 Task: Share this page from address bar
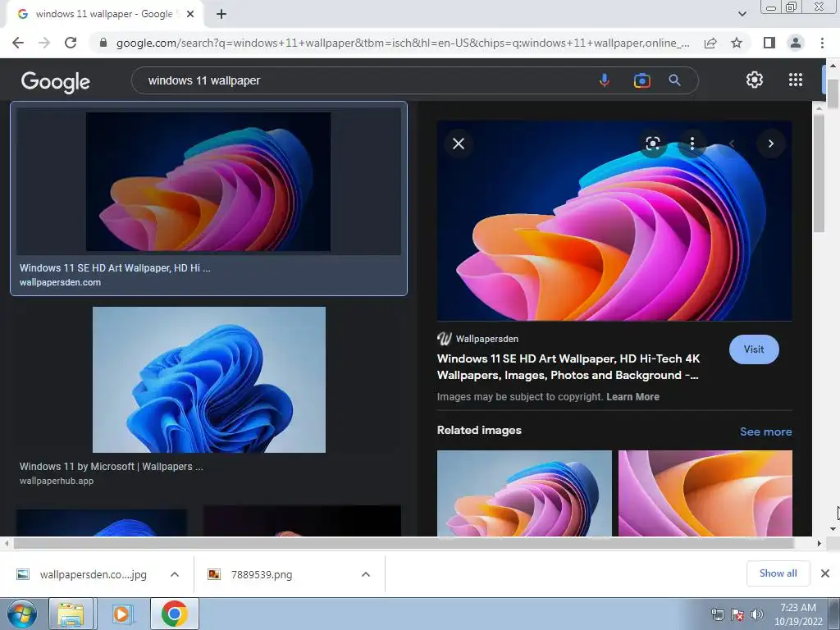[x=710, y=43]
